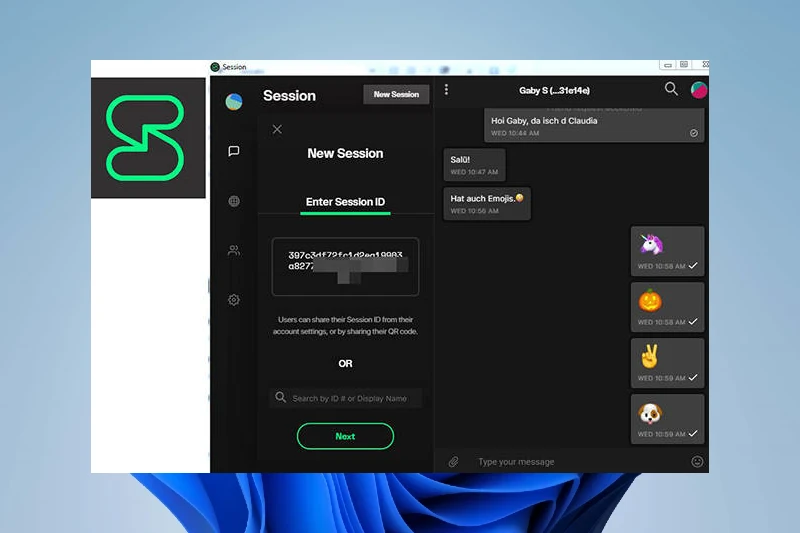Click the status icon on the Hoi Gaby message
Screen dimensions: 800x533
[x=694, y=133]
